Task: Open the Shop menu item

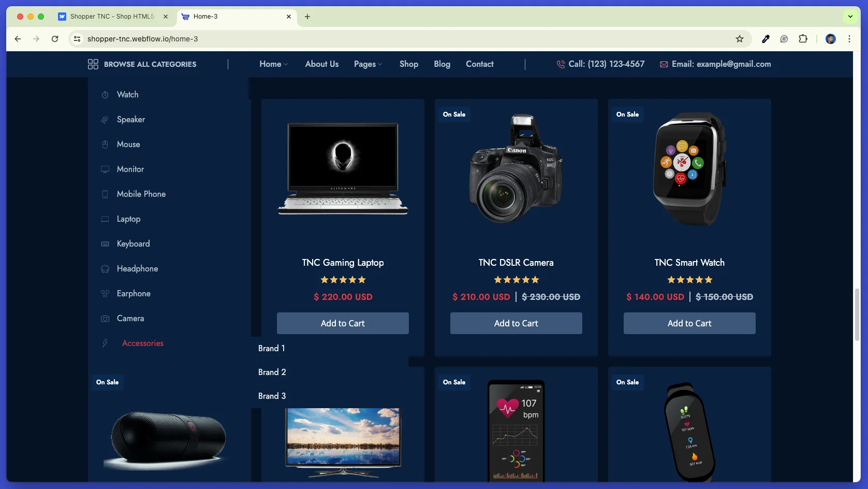Action: (x=408, y=64)
